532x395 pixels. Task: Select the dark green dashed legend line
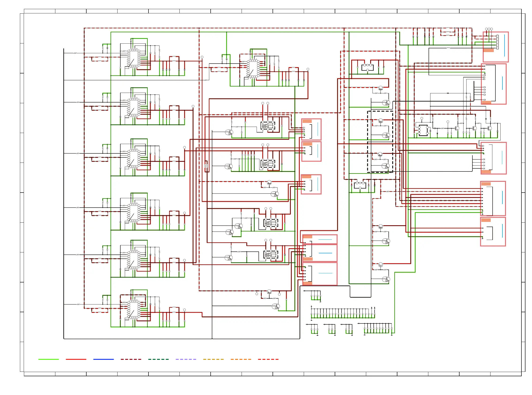click(159, 359)
